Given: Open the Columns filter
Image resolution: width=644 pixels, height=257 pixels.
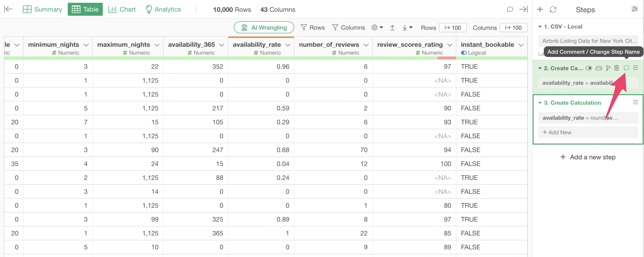Looking at the screenshot, I should (348, 27).
